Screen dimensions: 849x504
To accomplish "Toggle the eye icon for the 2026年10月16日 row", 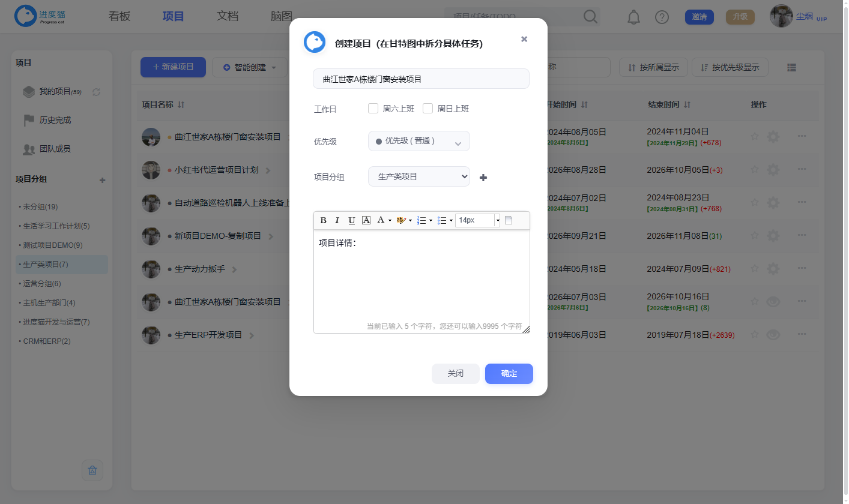I will click(x=773, y=302).
